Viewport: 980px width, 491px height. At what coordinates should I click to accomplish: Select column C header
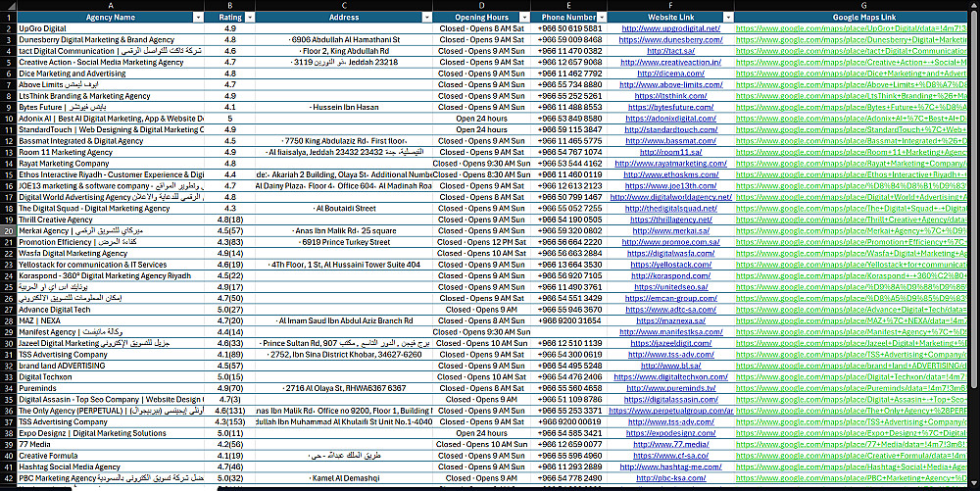[344, 6]
